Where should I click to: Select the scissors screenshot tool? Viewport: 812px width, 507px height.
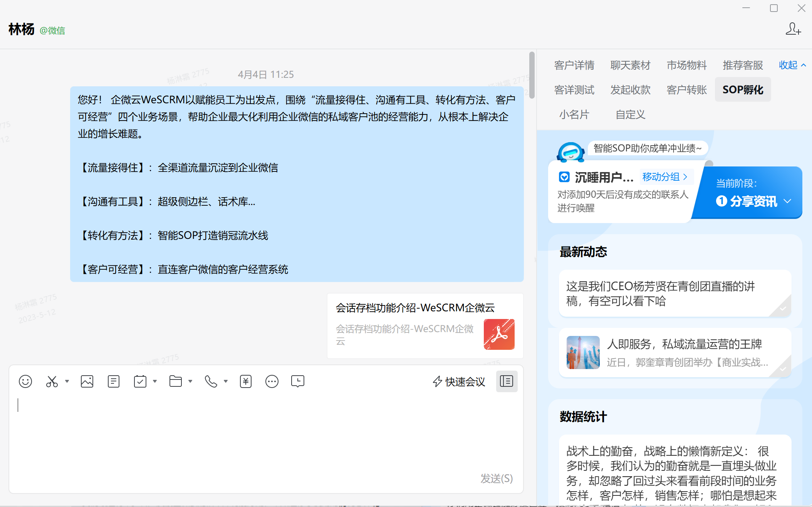pos(52,381)
